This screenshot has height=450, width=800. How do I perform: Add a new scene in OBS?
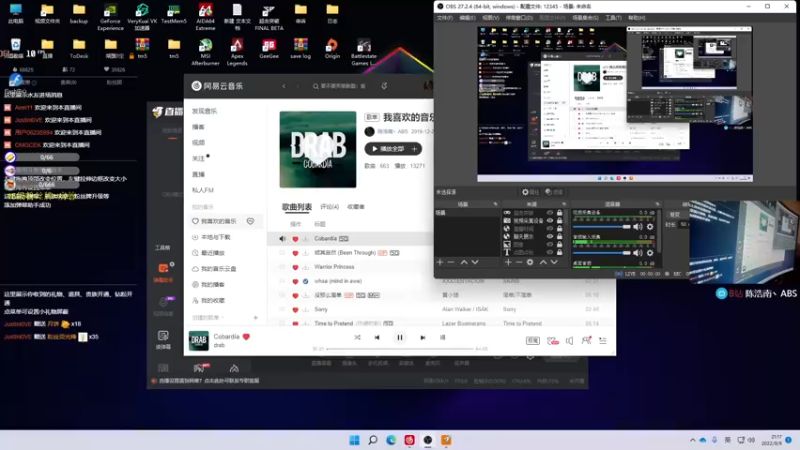(440, 262)
